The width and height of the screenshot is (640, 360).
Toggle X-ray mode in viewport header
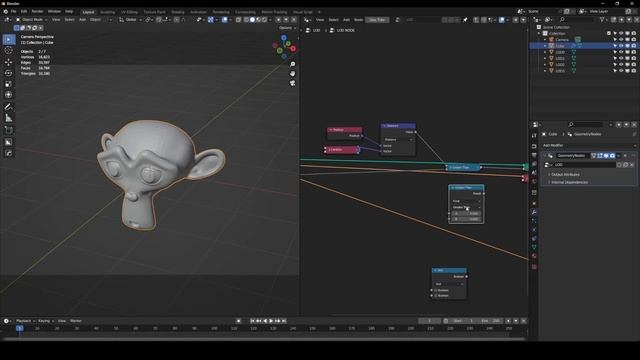click(x=238, y=20)
